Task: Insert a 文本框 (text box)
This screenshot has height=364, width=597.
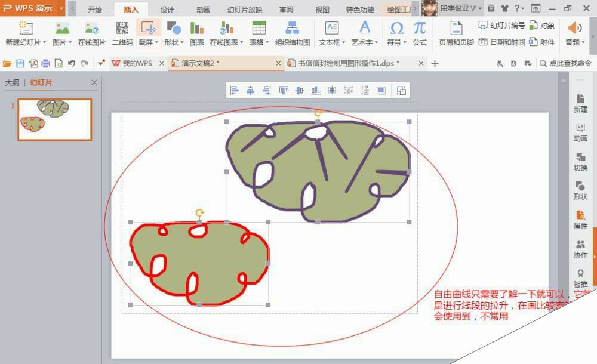Action: pyautogui.click(x=332, y=33)
